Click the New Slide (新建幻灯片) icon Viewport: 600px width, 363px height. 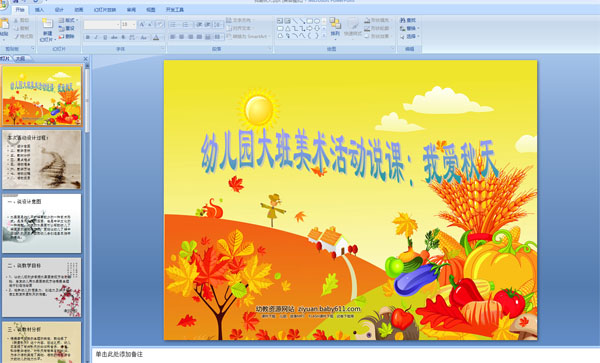click(x=47, y=24)
